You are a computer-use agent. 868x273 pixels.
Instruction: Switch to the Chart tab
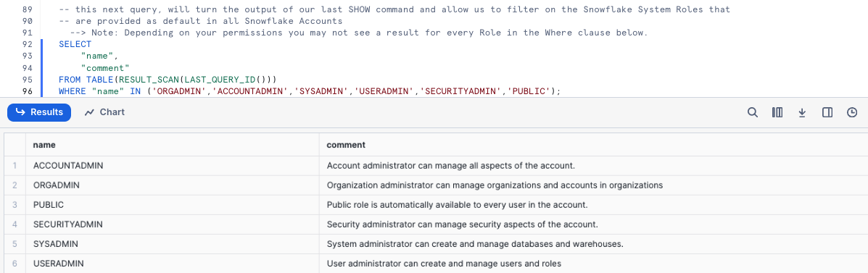pyautogui.click(x=104, y=112)
